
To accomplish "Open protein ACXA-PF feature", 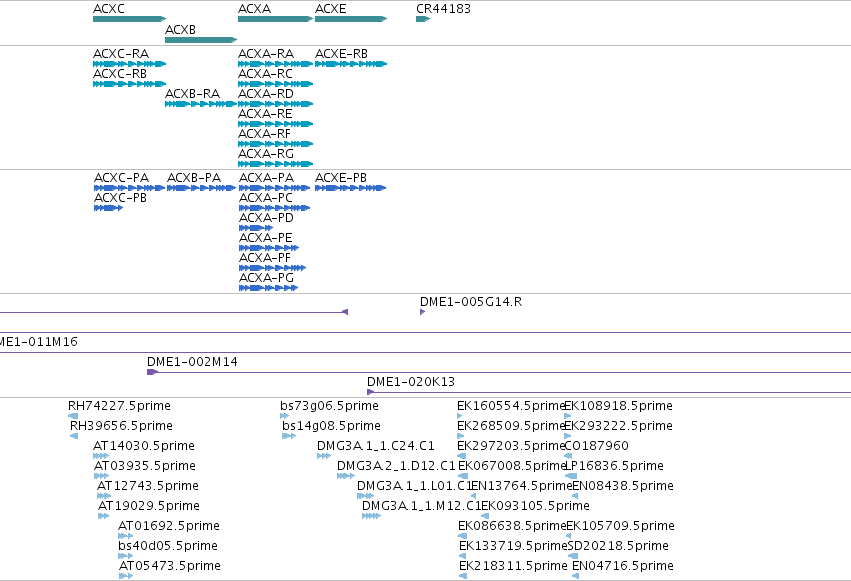I will (272, 268).
